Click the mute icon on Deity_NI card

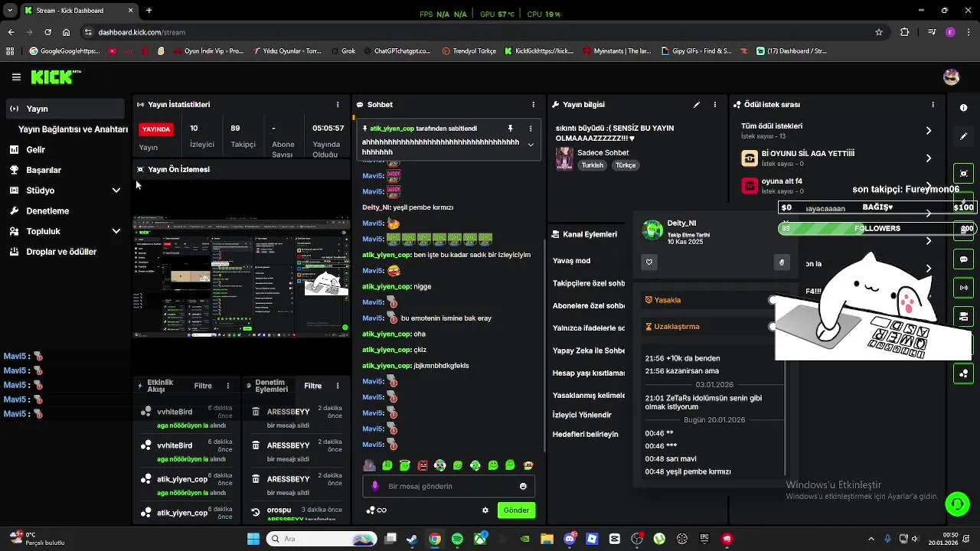click(781, 262)
